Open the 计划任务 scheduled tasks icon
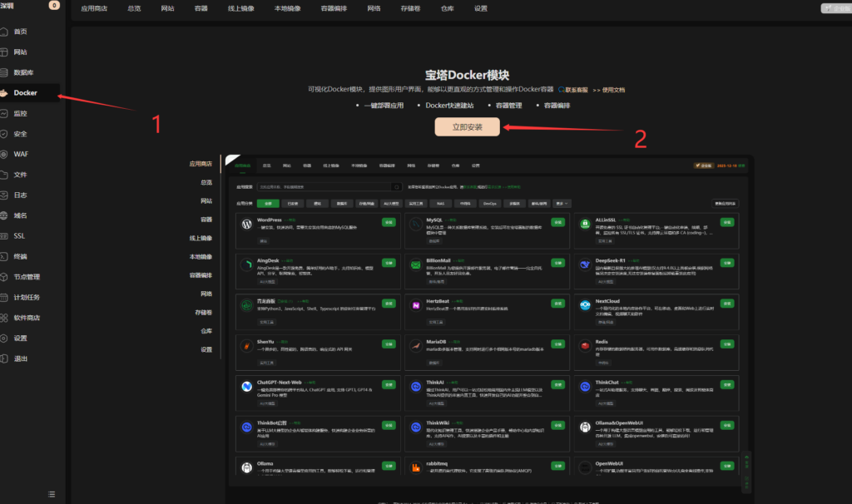The image size is (852, 504). click(x=6, y=297)
